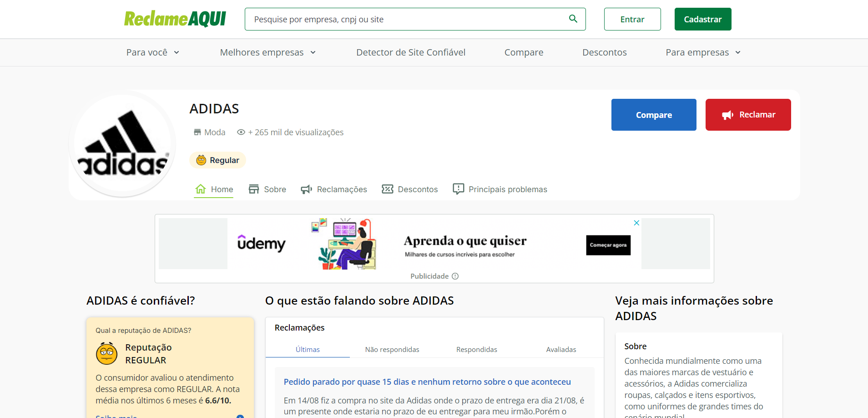Close the Udemy ad with the X

tap(636, 223)
